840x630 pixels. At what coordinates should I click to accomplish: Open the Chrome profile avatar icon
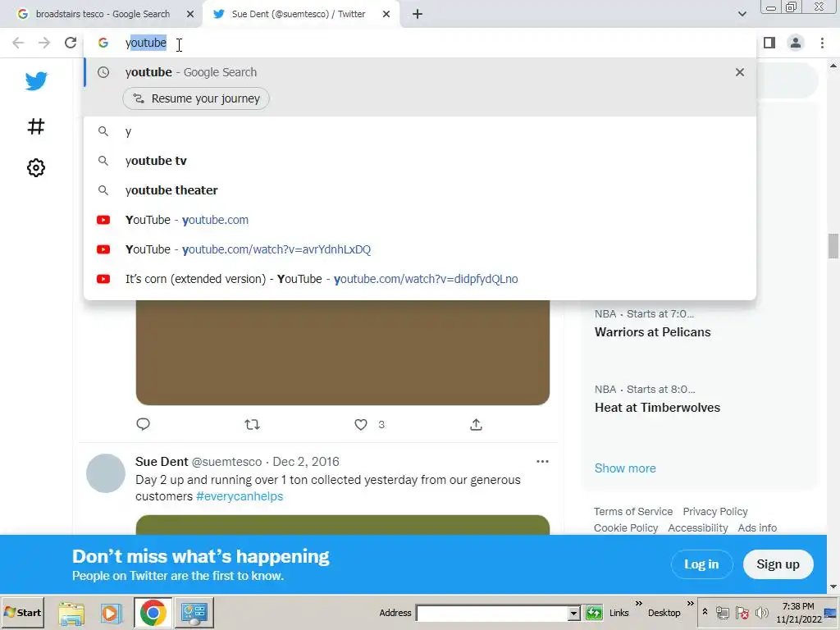(796, 43)
